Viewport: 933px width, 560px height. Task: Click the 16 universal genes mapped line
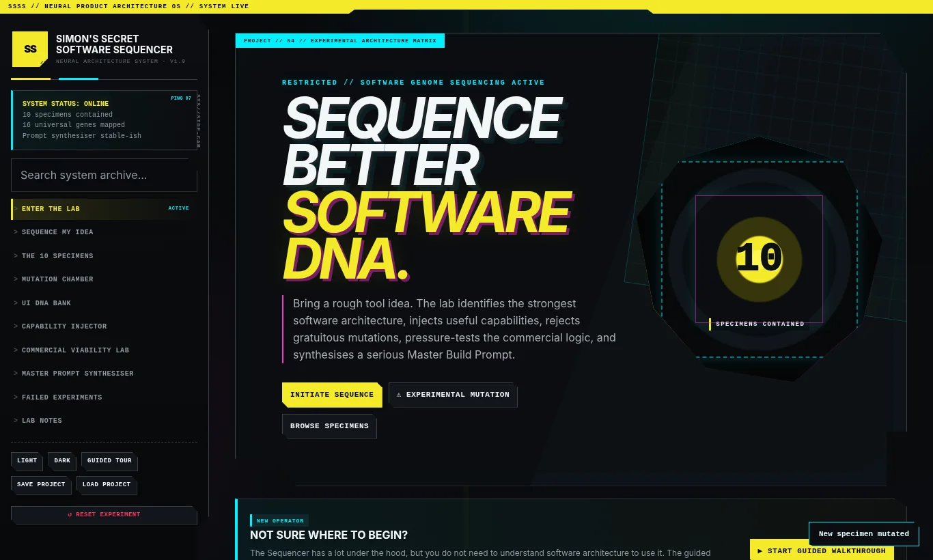tap(74, 125)
